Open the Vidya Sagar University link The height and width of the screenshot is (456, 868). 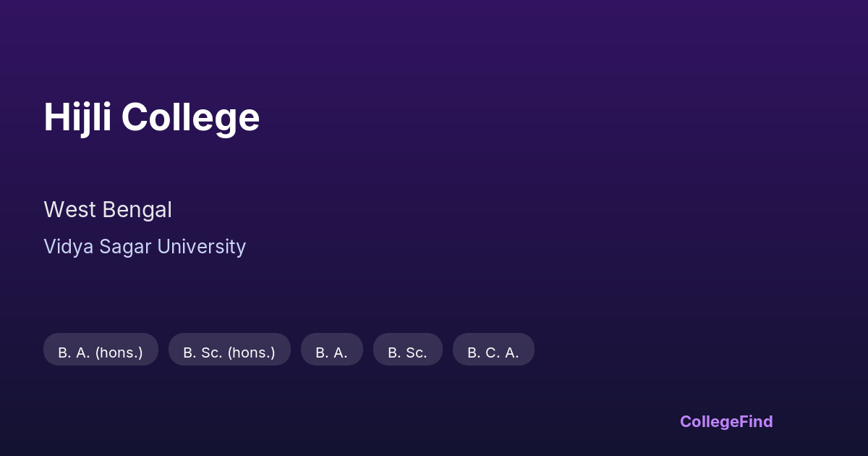145,247
